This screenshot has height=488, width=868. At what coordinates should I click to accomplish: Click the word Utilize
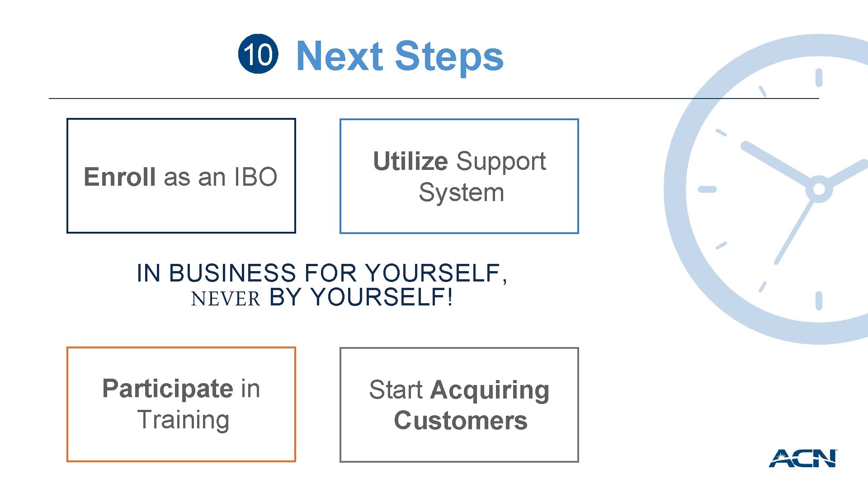pos(410,161)
